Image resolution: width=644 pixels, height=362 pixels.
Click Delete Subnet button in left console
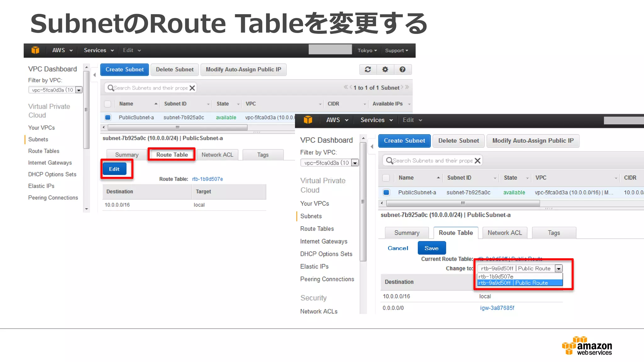tap(175, 69)
